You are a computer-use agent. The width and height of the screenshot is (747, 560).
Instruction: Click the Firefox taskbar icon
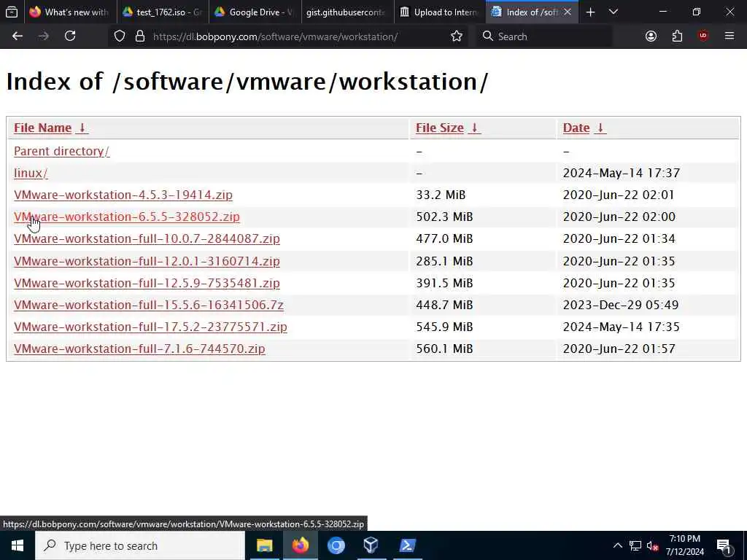pos(300,545)
